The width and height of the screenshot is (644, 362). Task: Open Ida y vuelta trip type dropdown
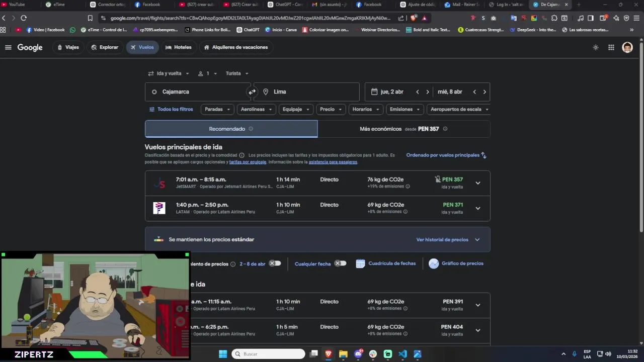[169, 73]
